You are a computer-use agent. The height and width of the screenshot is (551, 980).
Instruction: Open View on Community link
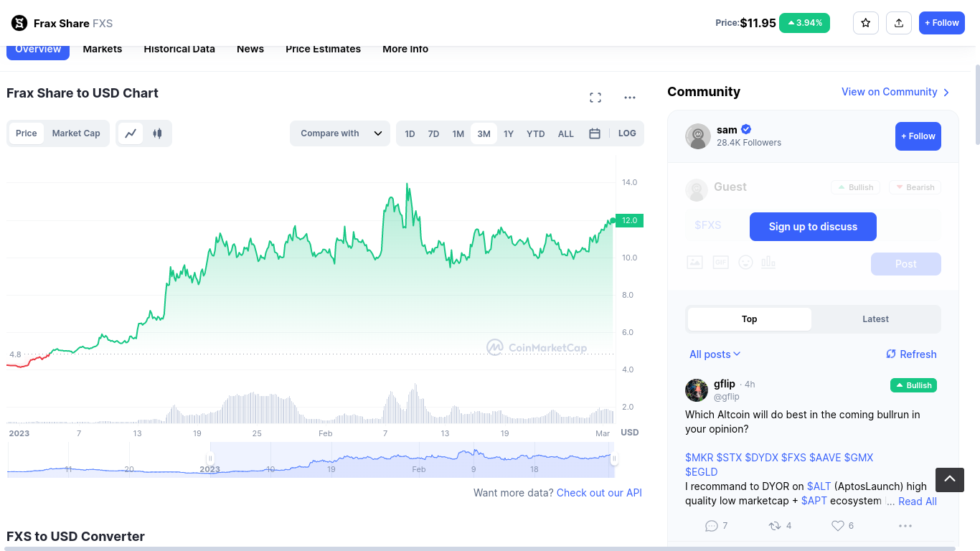point(896,92)
